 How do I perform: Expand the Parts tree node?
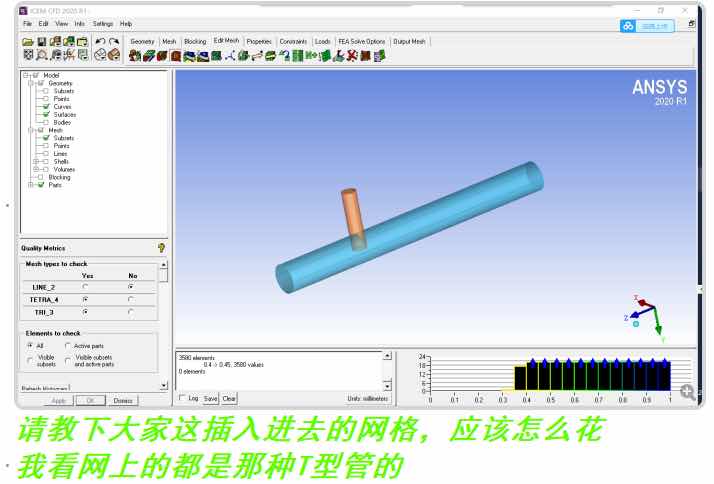[x=31, y=185]
